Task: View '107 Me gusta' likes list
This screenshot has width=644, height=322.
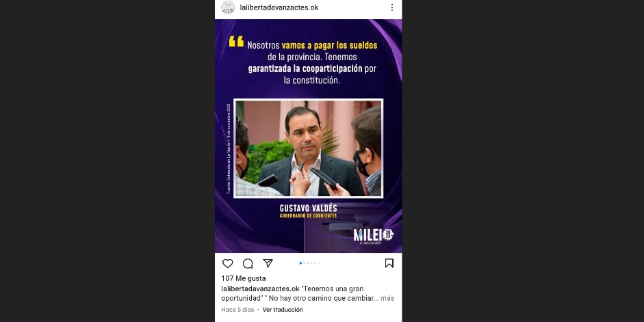Action: tap(244, 278)
